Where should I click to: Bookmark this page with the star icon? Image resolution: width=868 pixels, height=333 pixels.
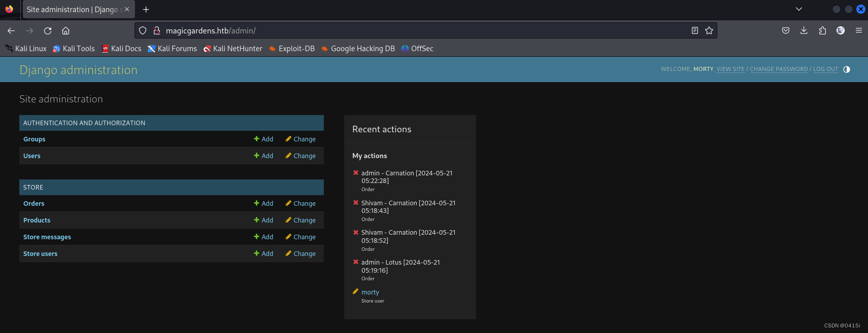pos(709,31)
